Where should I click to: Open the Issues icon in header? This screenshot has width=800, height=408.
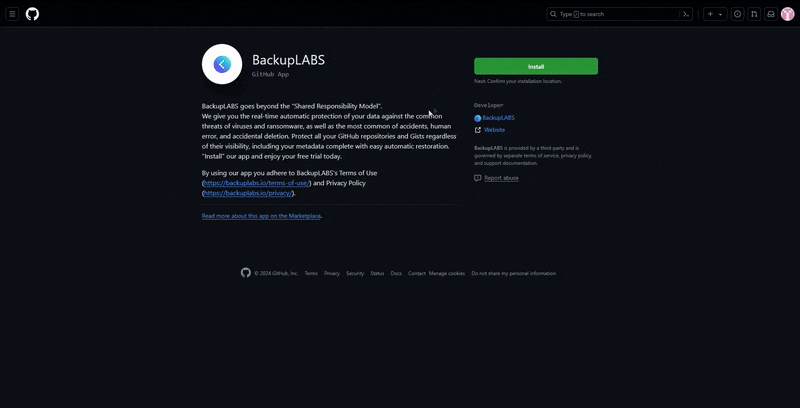point(737,14)
